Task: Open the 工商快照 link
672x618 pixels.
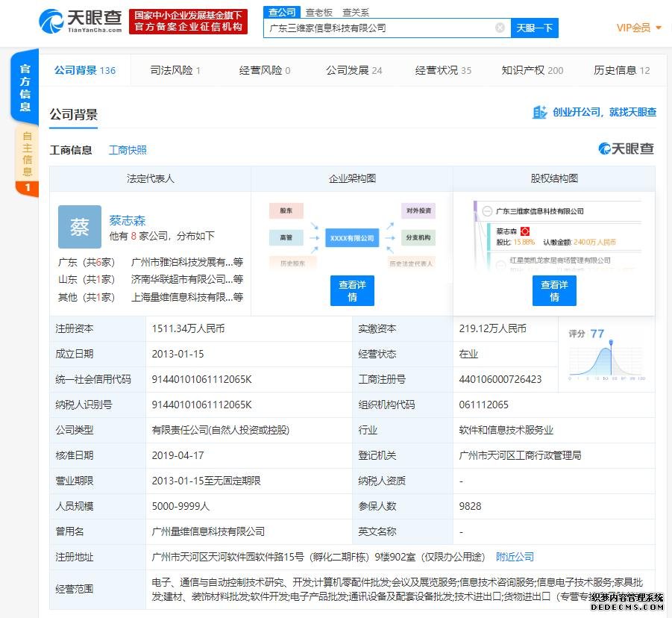Action: (x=128, y=150)
